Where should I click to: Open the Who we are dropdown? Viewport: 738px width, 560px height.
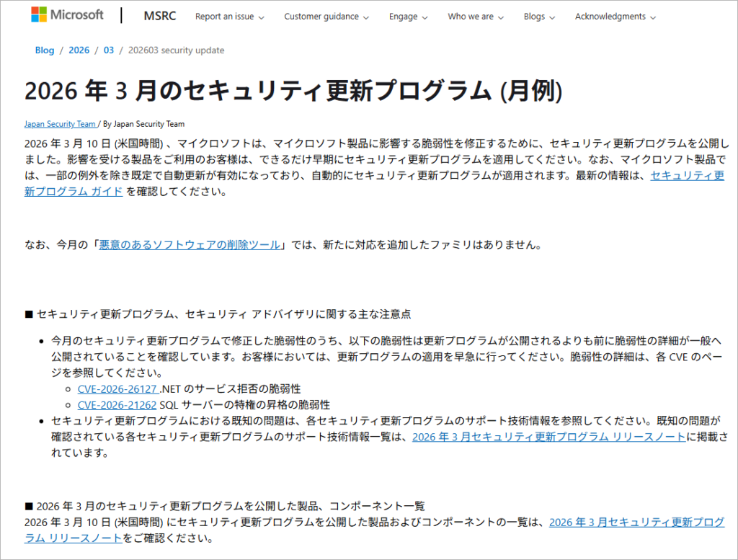[475, 17]
